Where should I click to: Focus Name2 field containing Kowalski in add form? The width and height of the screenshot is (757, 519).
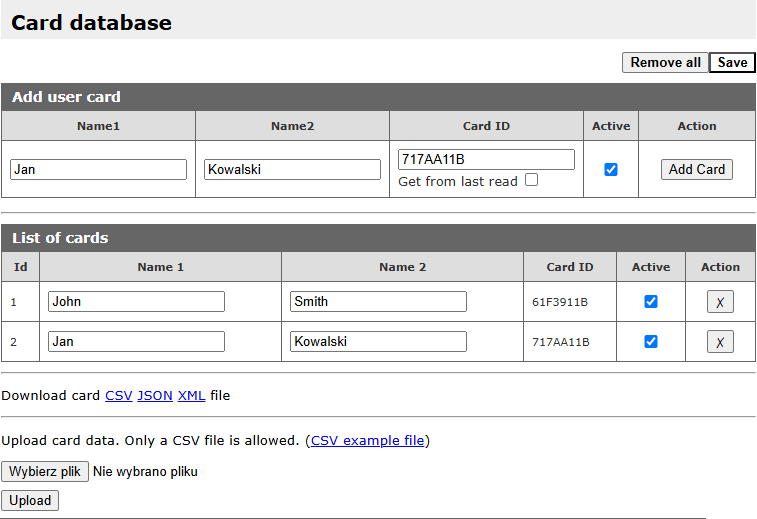coord(292,170)
